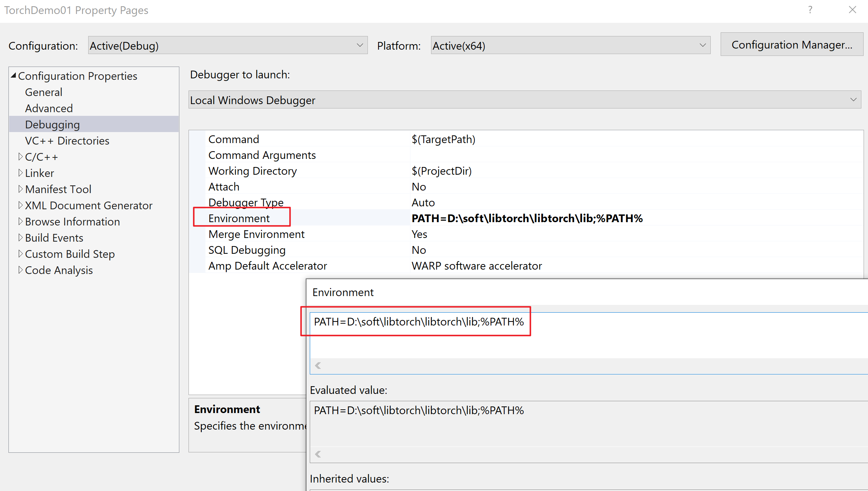868x491 pixels.
Task: Click the scroll-left arrow under the Environment text box
Action: (x=318, y=365)
